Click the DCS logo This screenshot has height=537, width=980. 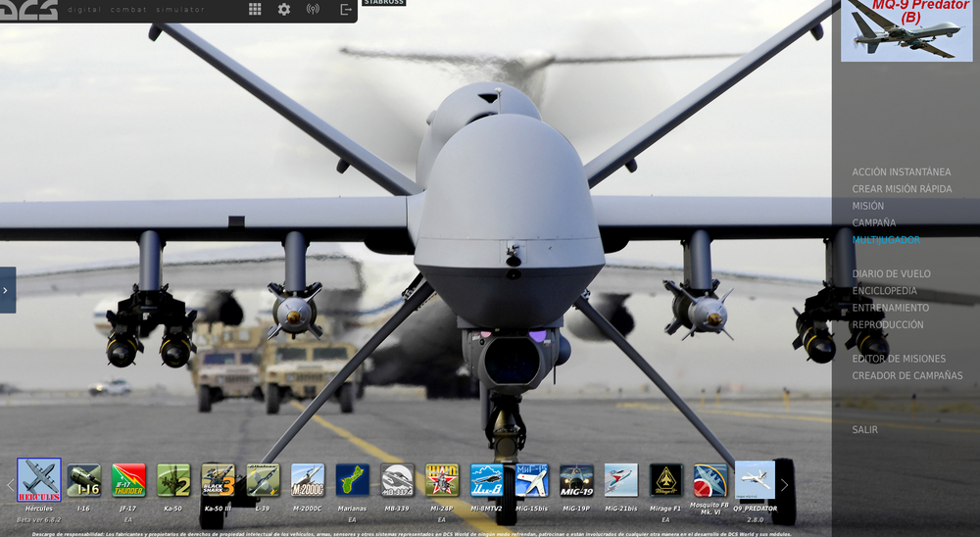tap(28, 10)
